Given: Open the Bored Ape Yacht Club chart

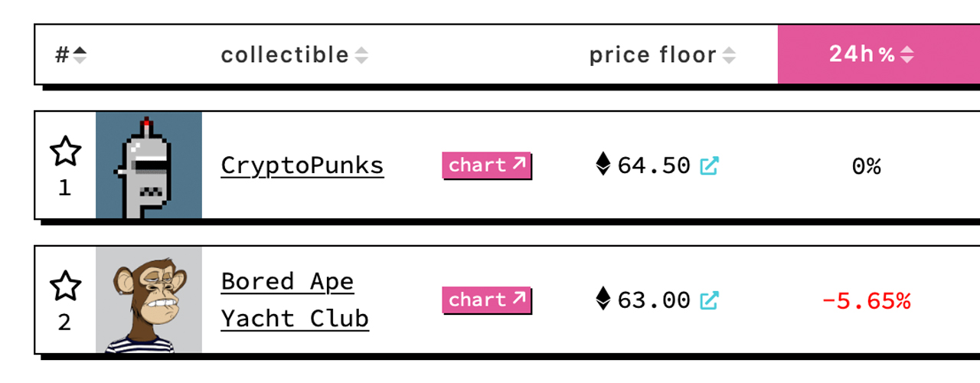Looking at the screenshot, I should [x=486, y=300].
